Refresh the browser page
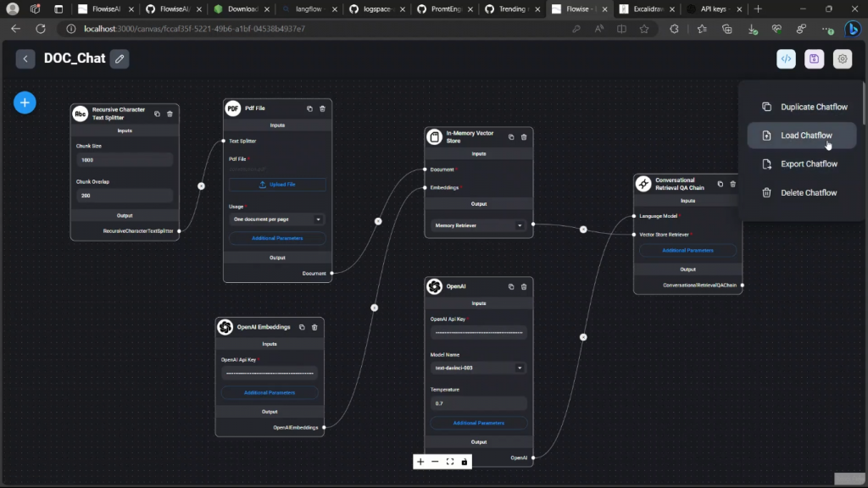Screen dimensions: 868x488 pos(41,29)
